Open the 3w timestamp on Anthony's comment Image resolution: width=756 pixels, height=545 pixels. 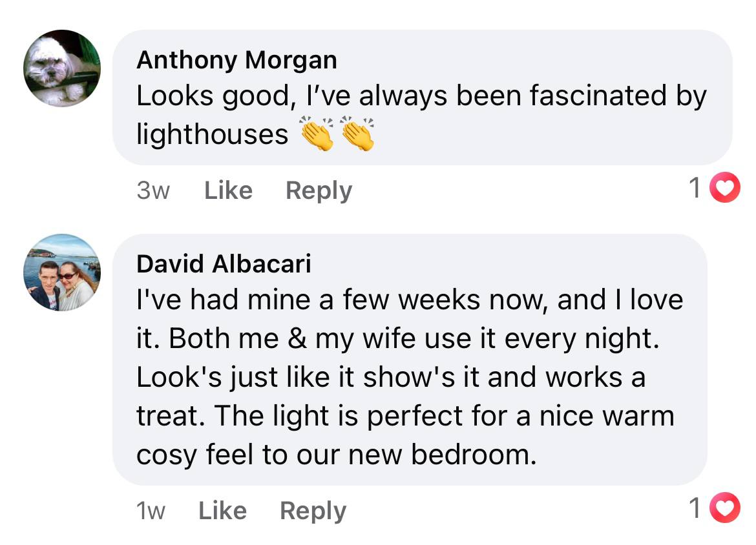(153, 190)
